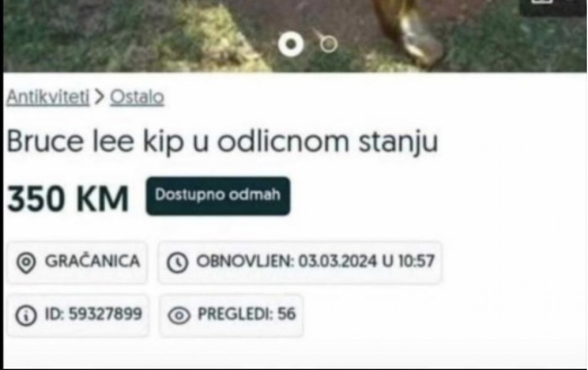Click the clock icon beside Obnovljen

tap(177, 262)
